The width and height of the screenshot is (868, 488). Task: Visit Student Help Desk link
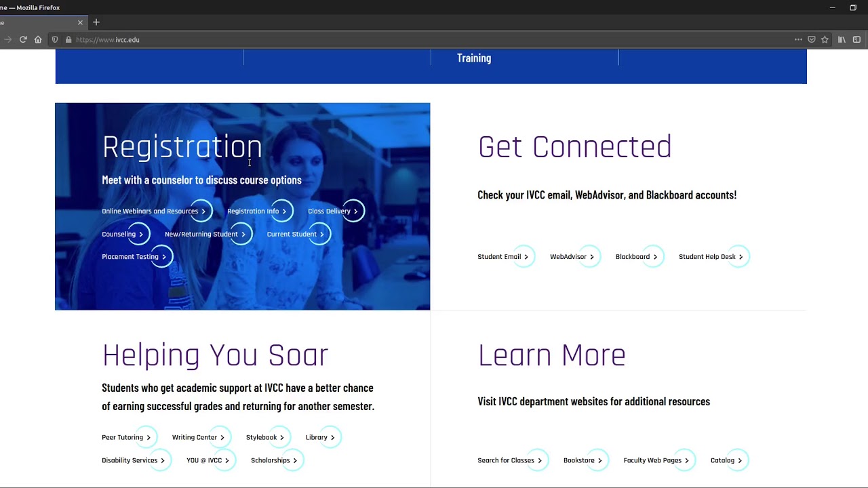[x=713, y=256]
